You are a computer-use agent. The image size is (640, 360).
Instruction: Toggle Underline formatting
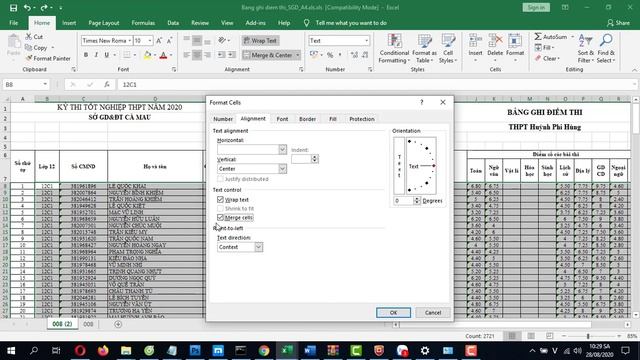pyautogui.click(x=107, y=55)
